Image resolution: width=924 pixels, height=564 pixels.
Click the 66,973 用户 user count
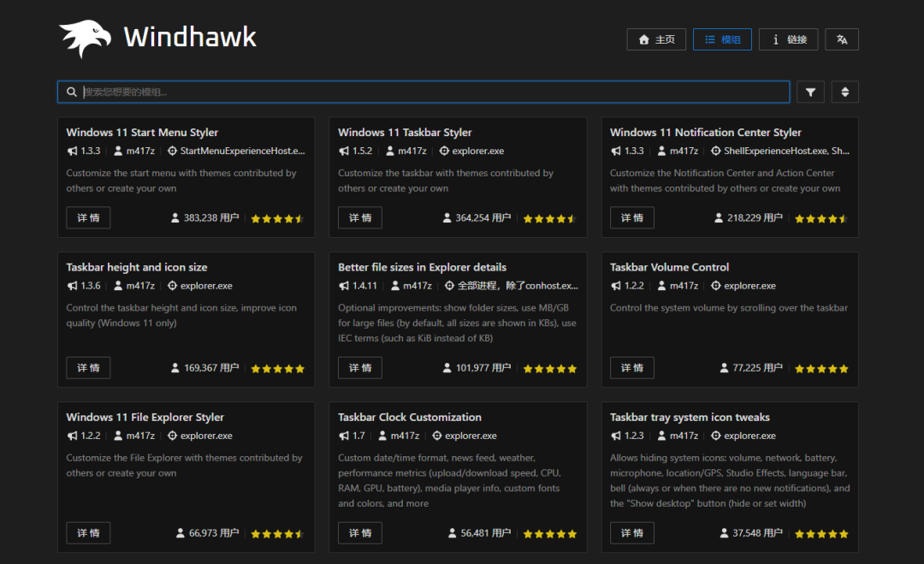[214, 533]
